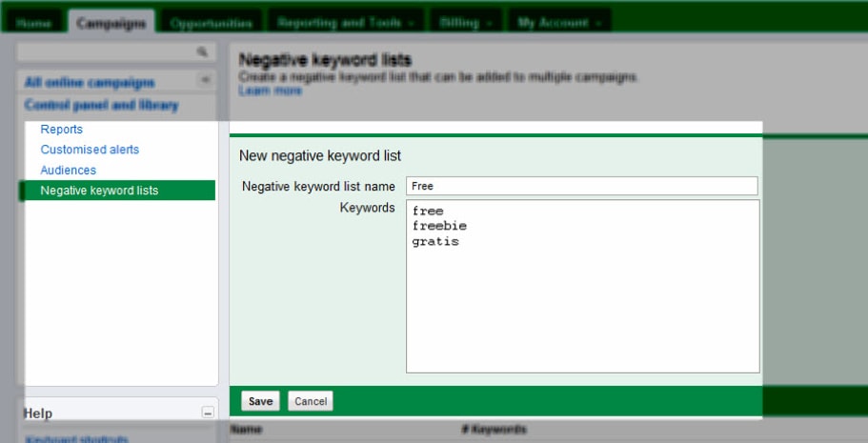The image size is (868, 443).
Task: Open the Opportunities tab
Action: (212, 23)
